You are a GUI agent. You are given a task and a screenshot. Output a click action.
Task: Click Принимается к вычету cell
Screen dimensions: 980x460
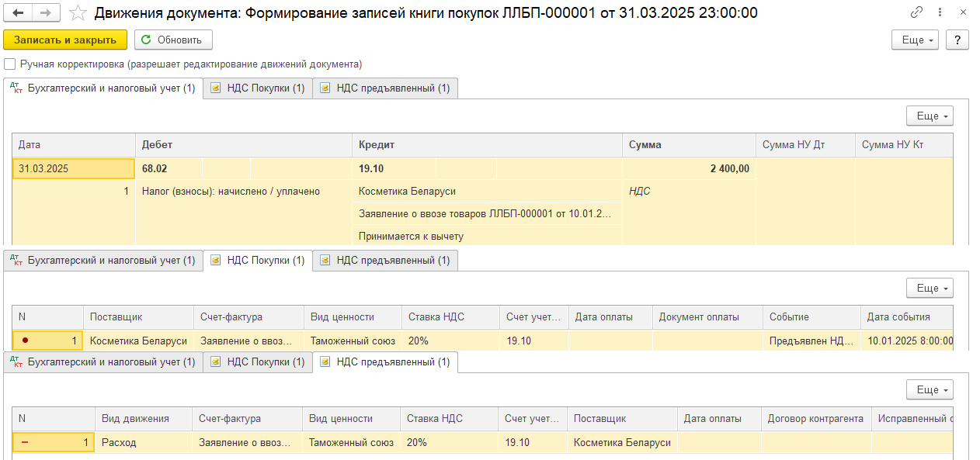click(x=487, y=236)
